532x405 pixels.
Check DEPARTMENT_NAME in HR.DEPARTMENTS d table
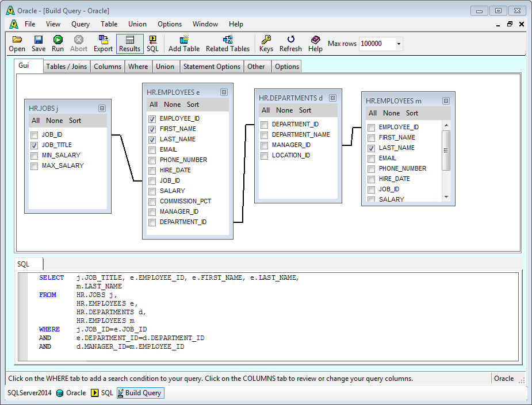click(265, 135)
